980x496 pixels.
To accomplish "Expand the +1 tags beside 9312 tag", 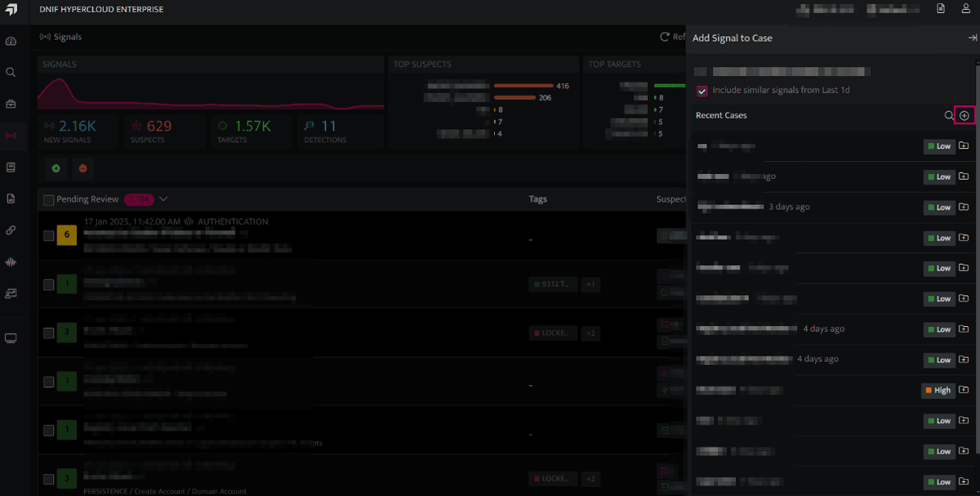I will click(590, 284).
